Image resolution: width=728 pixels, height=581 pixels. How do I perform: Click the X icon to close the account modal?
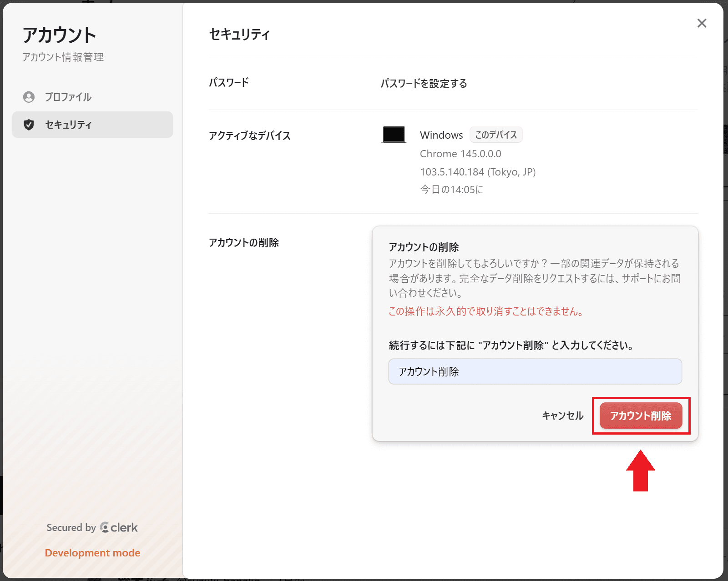[702, 23]
